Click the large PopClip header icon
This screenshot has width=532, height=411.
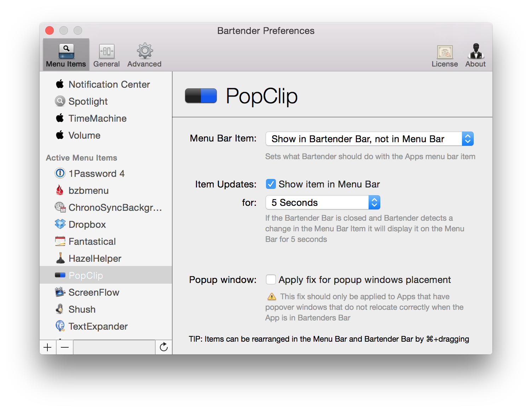[x=201, y=96]
